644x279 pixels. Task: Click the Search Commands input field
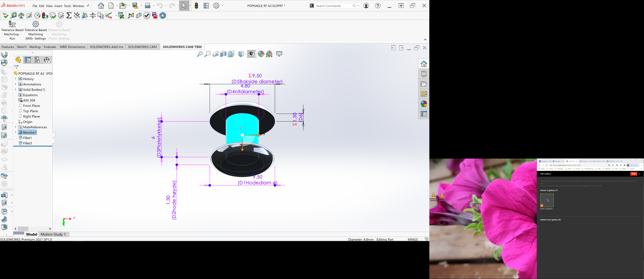click(334, 6)
